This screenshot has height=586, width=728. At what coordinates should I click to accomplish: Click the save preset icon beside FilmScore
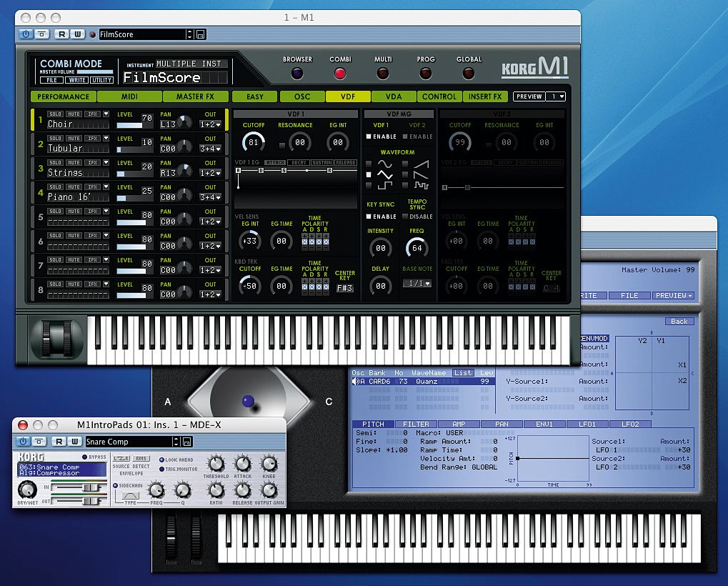coord(201,34)
